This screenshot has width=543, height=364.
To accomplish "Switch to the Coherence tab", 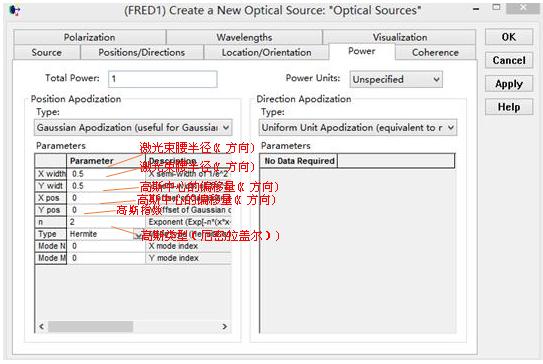I will point(435,52).
